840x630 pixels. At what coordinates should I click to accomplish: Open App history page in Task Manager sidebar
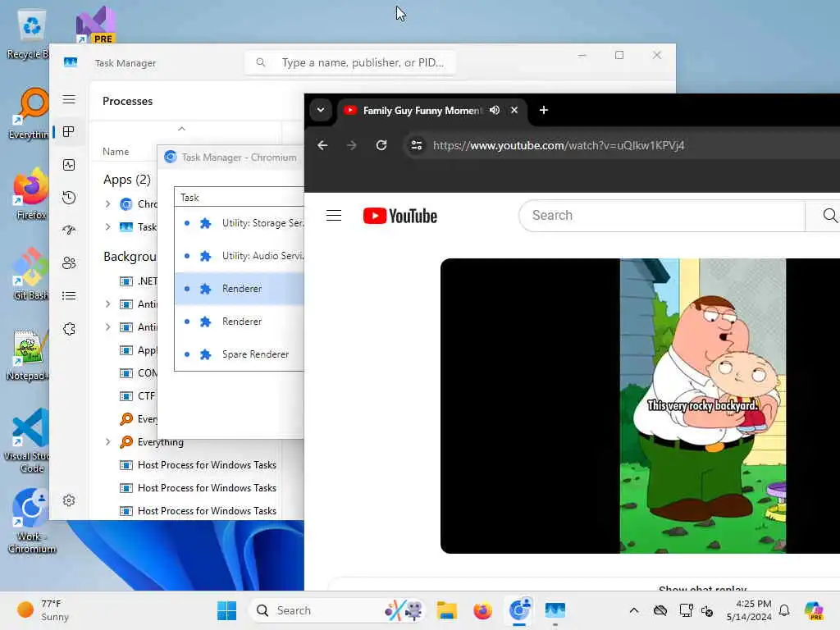click(x=69, y=198)
